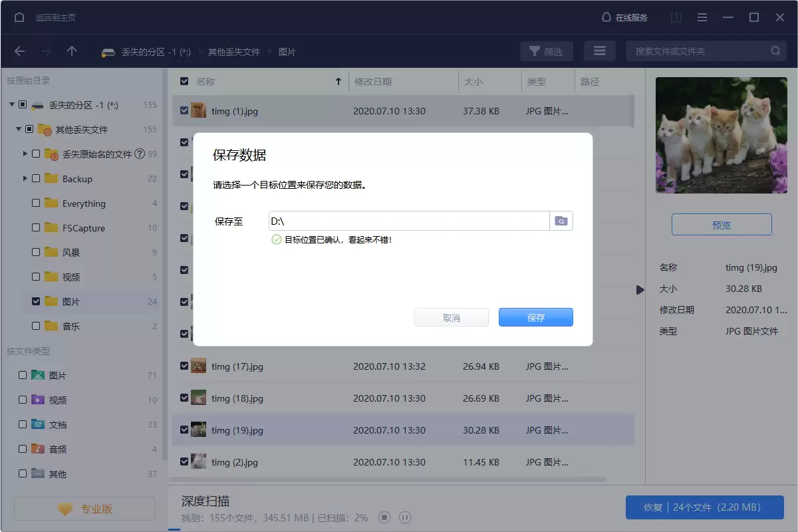This screenshot has width=798, height=532.
Task: Click the browse folder icon beside the D:\ path
Action: tap(561, 221)
